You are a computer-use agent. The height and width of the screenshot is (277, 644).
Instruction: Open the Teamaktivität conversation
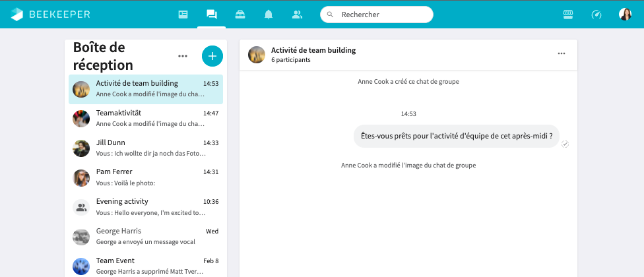click(x=146, y=119)
